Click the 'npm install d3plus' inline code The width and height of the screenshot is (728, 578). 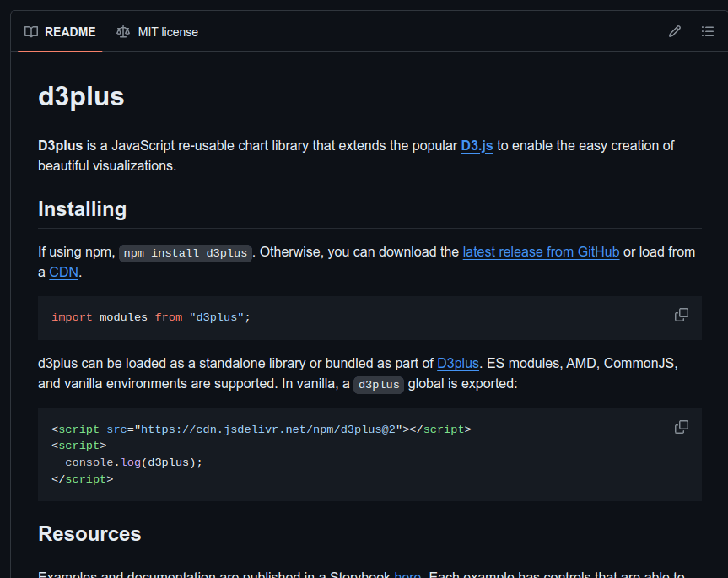pyautogui.click(x=186, y=253)
